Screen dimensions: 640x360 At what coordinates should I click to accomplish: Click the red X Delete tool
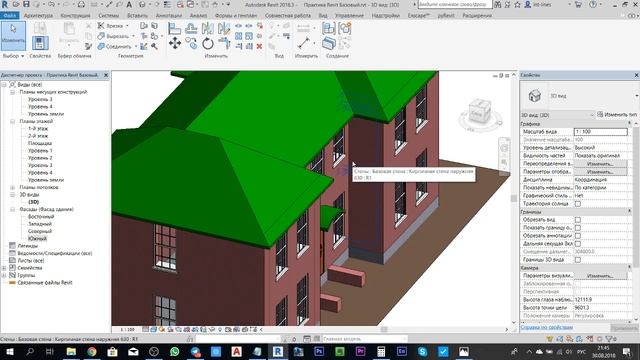coord(259,47)
